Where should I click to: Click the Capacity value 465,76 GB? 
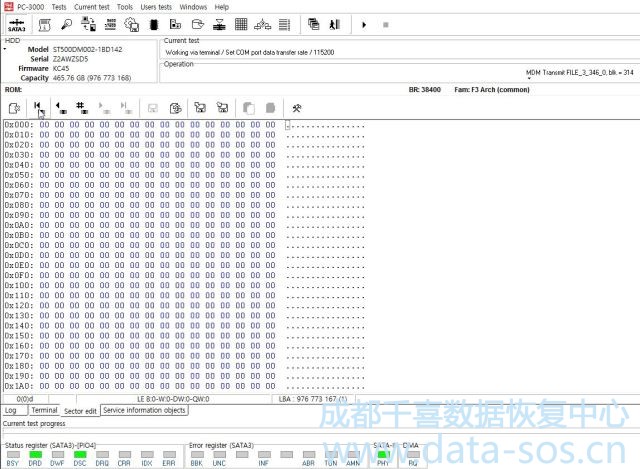tap(92, 78)
